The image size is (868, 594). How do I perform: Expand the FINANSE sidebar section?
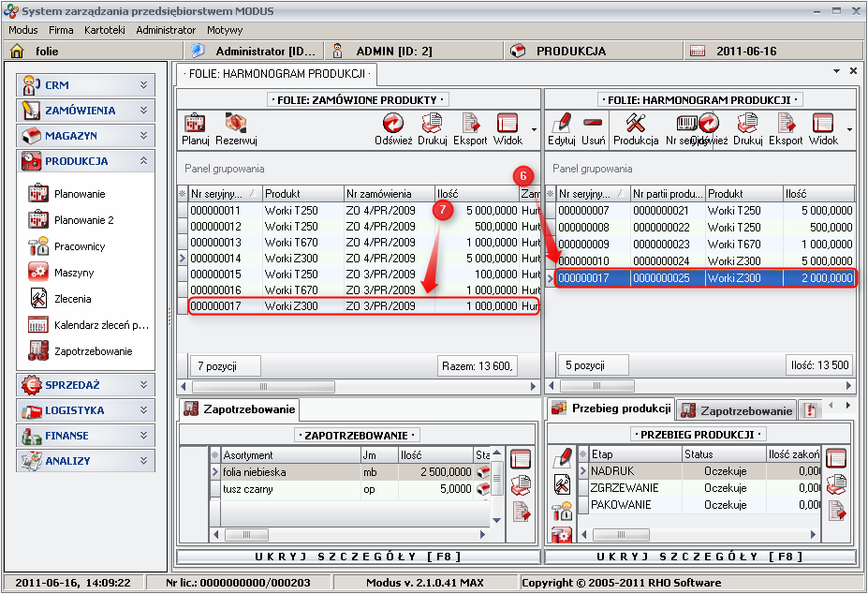83,436
